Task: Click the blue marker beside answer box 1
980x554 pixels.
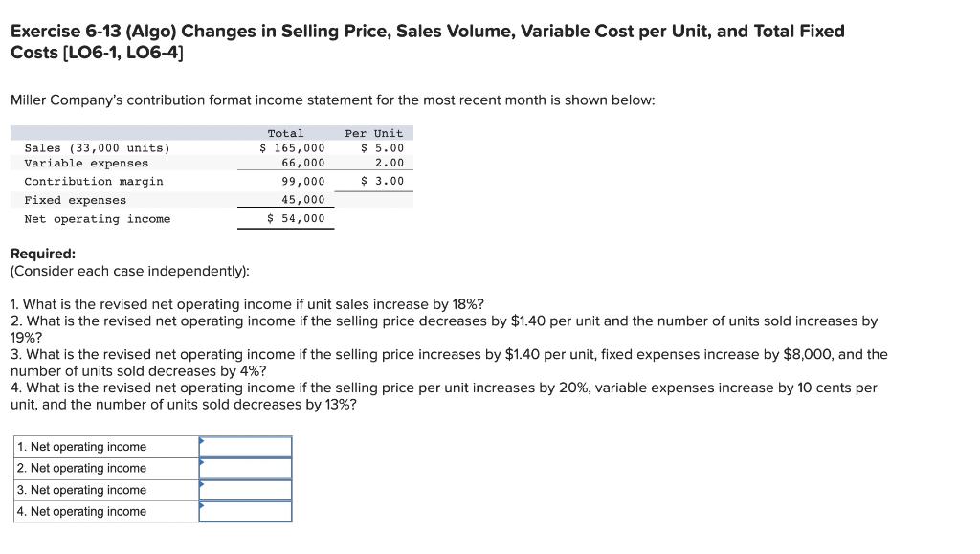Action: pos(200,442)
